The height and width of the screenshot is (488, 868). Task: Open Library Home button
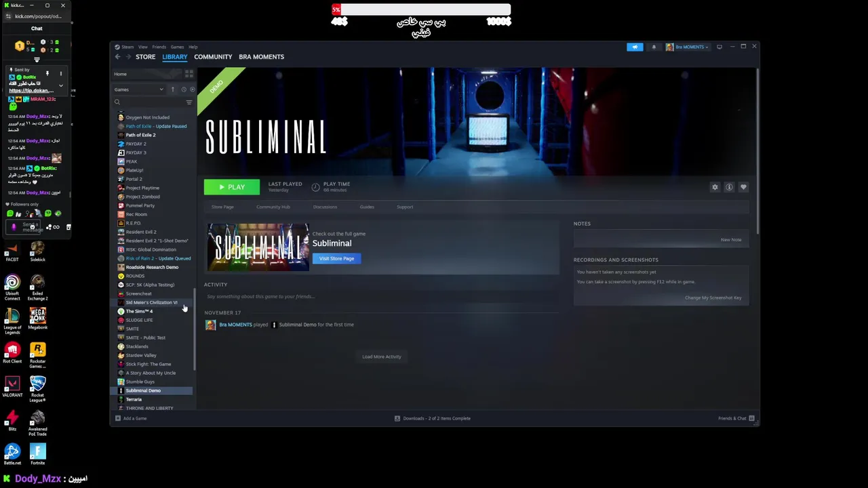[x=146, y=74]
